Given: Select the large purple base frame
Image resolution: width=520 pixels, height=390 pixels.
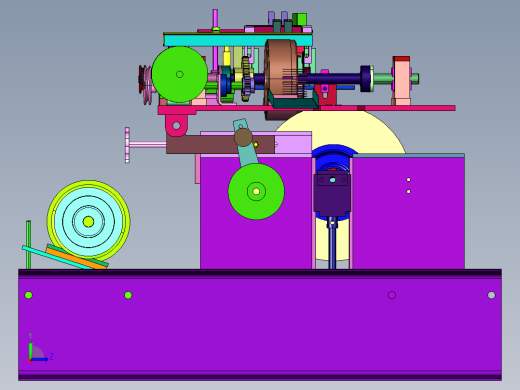Looking at the screenshot, I should pos(260,325).
